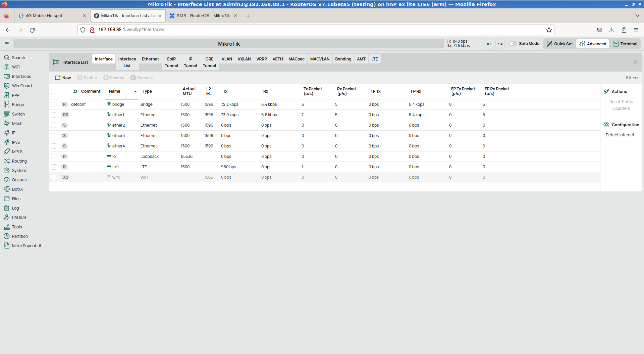Open the 4G Mobile Hotspot browser tab
Screen dimensions: 644x354
52,16
